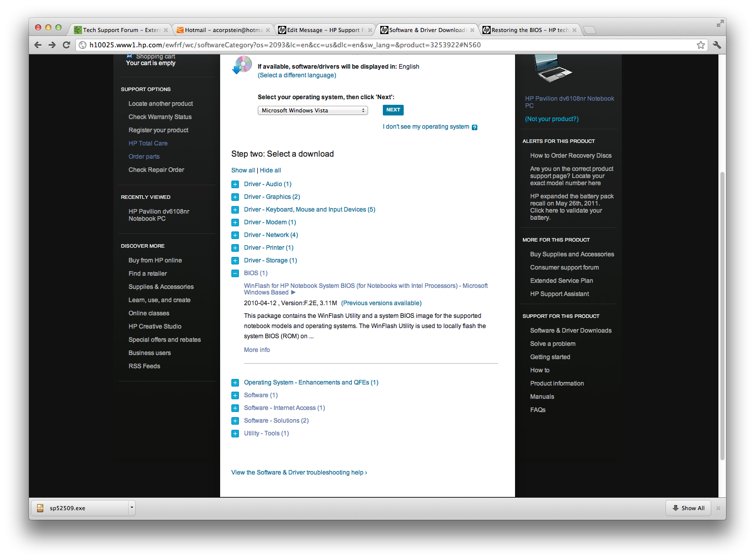Screen dimensions: 755x560
Task: Open the operating system dropdown
Action: pyautogui.click(x=313, y=110)
